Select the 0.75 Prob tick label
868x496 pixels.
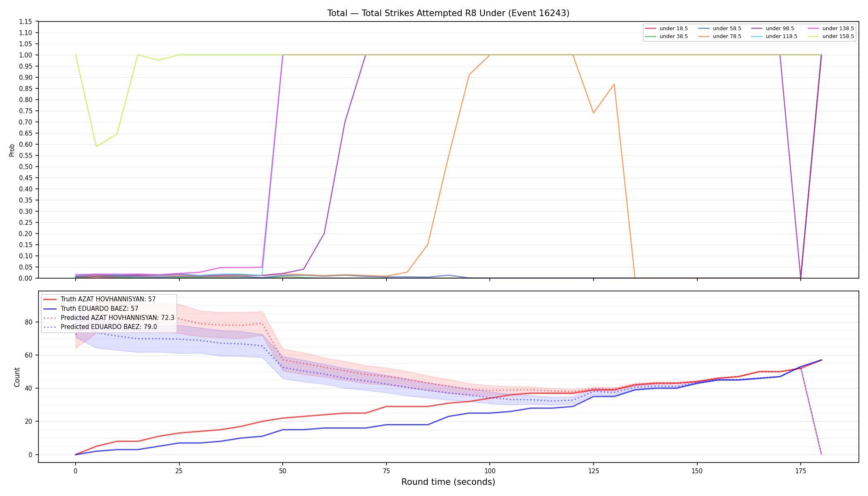click(26, 111)
